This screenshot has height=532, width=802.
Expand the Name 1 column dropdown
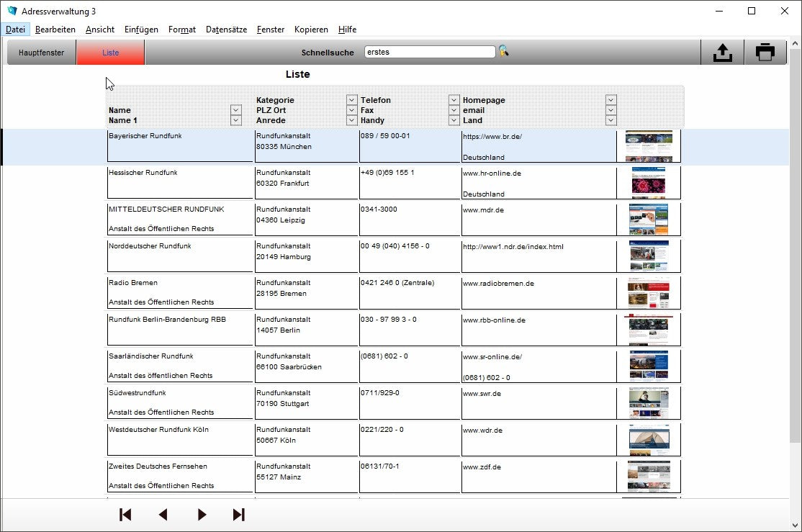pos(235,120)
